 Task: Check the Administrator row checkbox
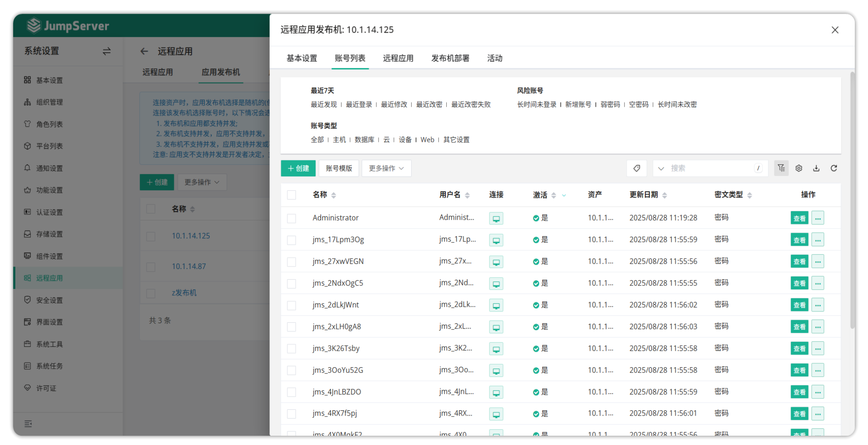tap(291, 219)
